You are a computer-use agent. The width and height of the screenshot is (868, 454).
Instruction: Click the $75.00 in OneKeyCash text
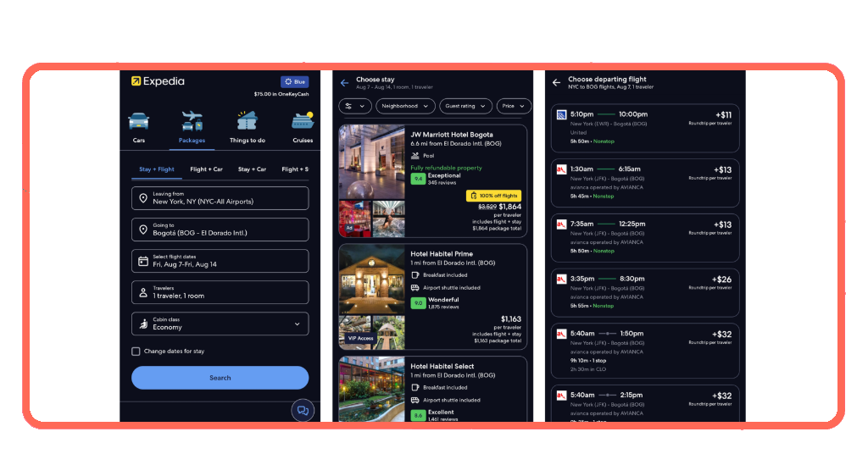[x=281, y=94]
